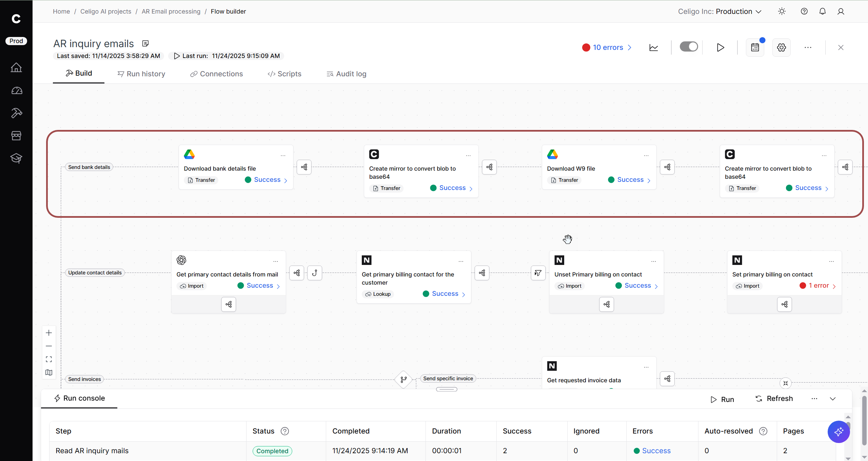The image size is (868, 461).
Task: Click the branching router diamond on Send invoices
Action: [403, 379]
